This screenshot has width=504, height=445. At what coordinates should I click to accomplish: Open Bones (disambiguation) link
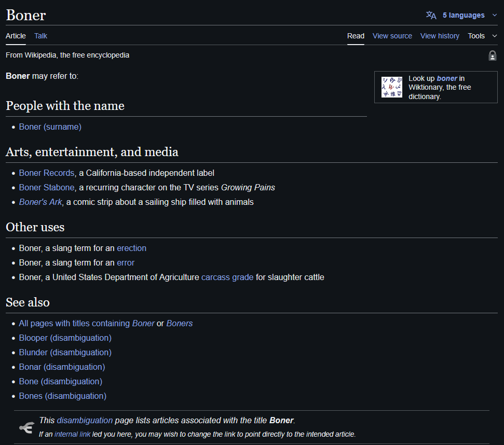[63, 396]
